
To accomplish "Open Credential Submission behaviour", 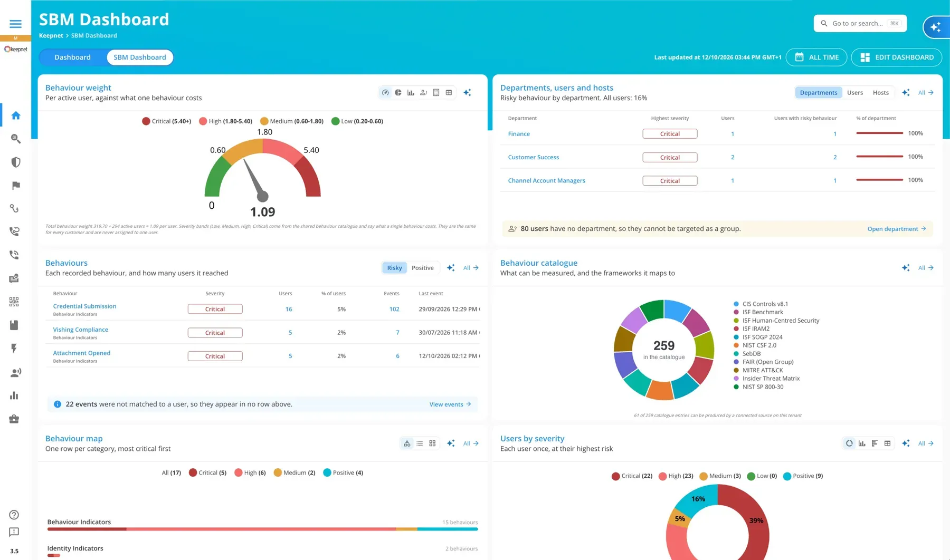I will coord(84,306).
